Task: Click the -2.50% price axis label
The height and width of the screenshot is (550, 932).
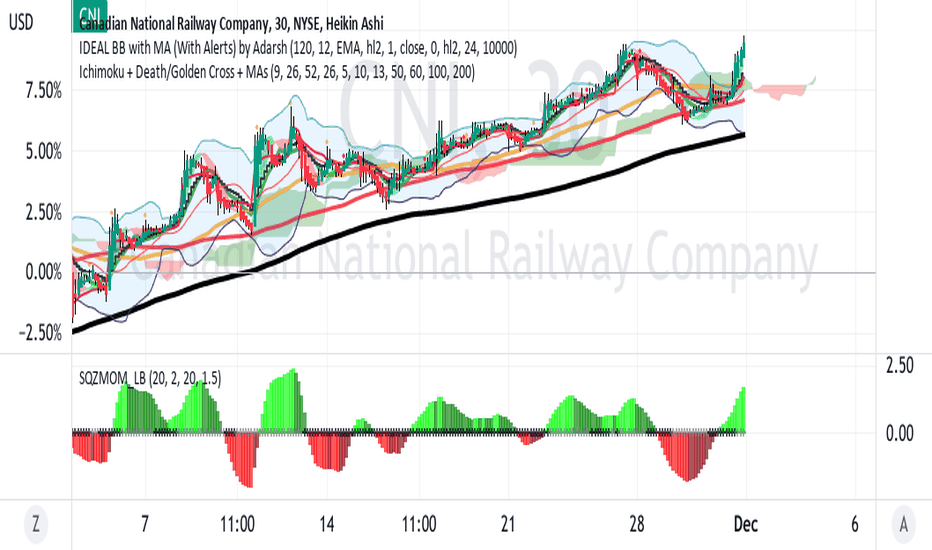Action: (40, 333)
